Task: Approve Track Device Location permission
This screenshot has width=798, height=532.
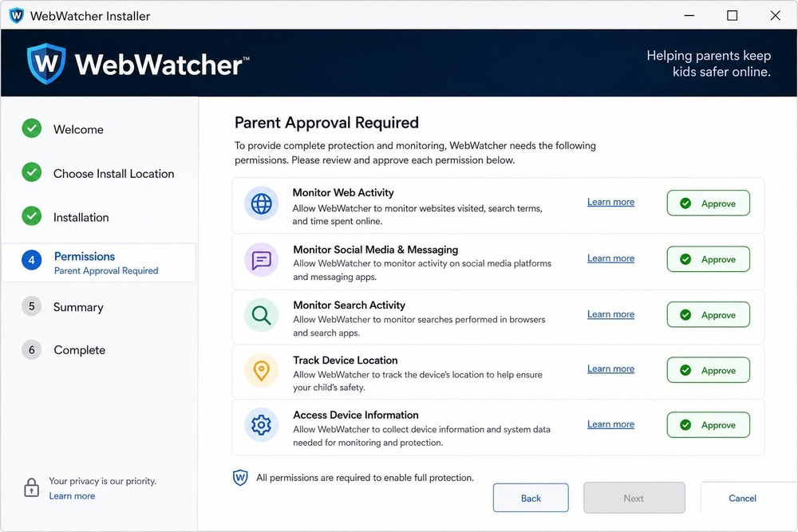Action: [709, 370]
